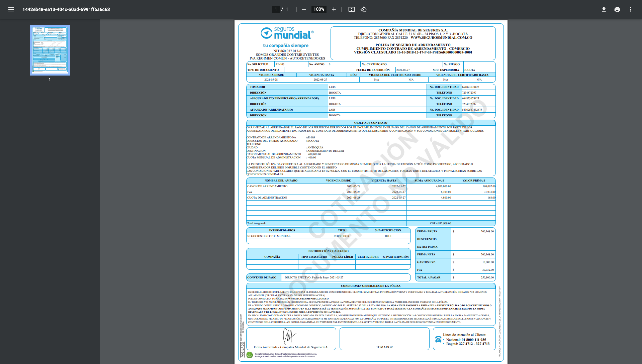Click SUC. EXPEDIDORA value BOGOTA
Image resolution: width=642 pixels, height=364 pixels.
click(x=469, y=70)
